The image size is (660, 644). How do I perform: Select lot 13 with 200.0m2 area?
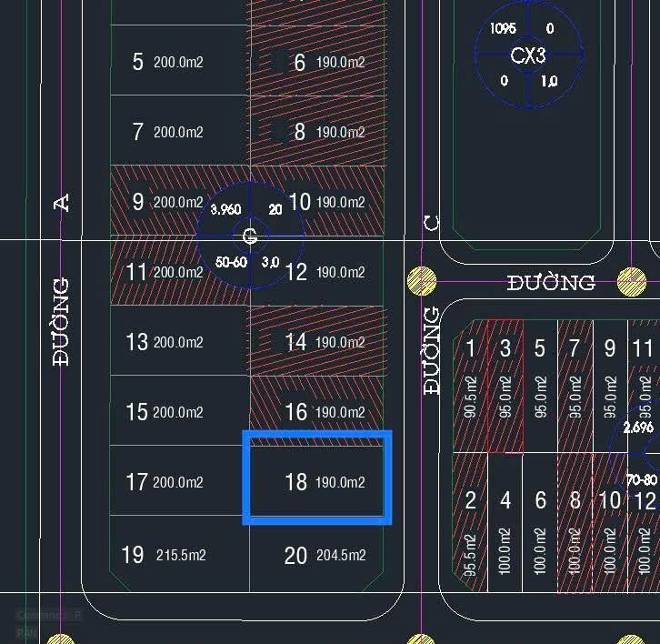click(179, 342)
